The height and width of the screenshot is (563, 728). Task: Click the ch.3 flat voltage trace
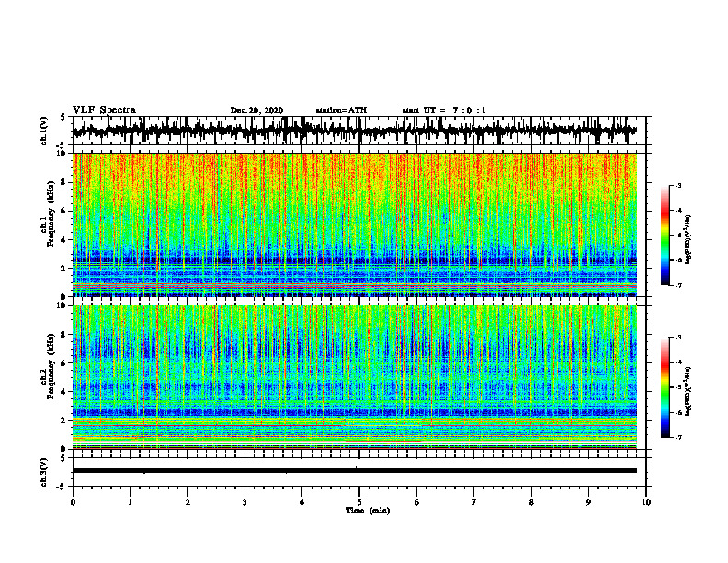[x=355, y=471]
